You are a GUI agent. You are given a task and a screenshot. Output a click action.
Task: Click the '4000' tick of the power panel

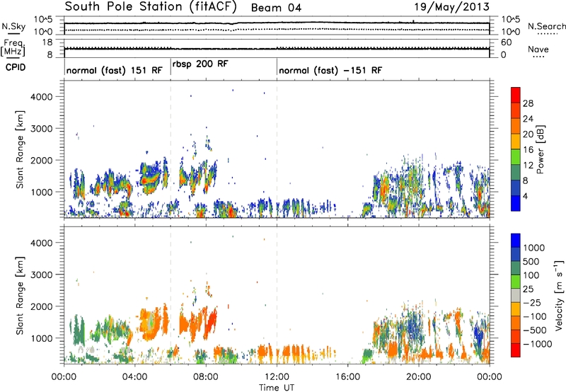click(42, 97)
